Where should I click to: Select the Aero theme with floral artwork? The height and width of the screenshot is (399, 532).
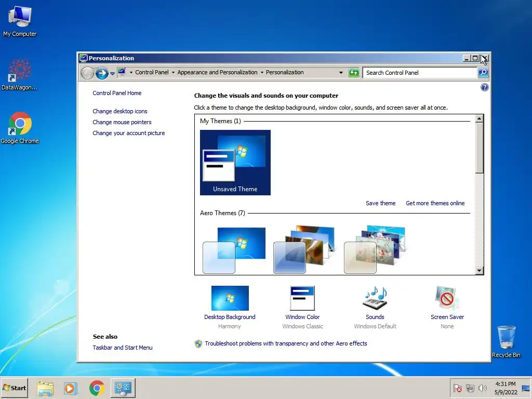pyautogui.click(x=375, y=249)
